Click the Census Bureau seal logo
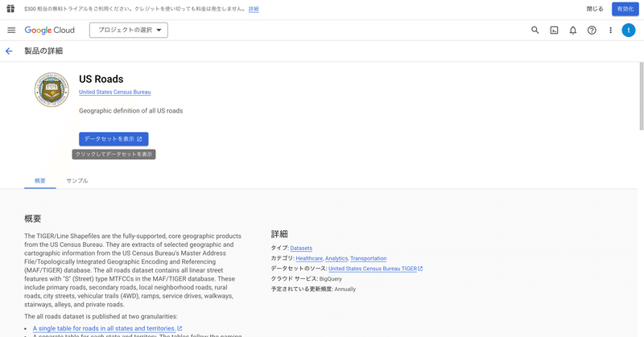Image resolution: width=644 pixels, height=337 pixels. click(52, 89)
